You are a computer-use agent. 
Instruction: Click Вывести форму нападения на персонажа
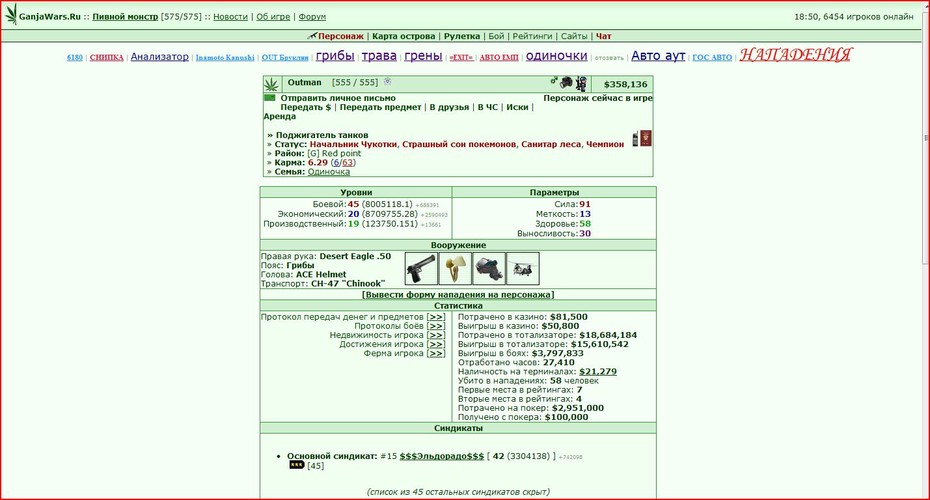pos(458,294)
